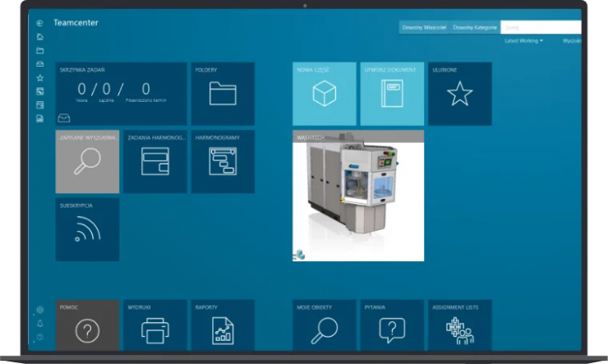Image resolution: width=608 pixels, height=364 pixels.
Task: Open the Raporty chart tile
Action: coord(223,327)
